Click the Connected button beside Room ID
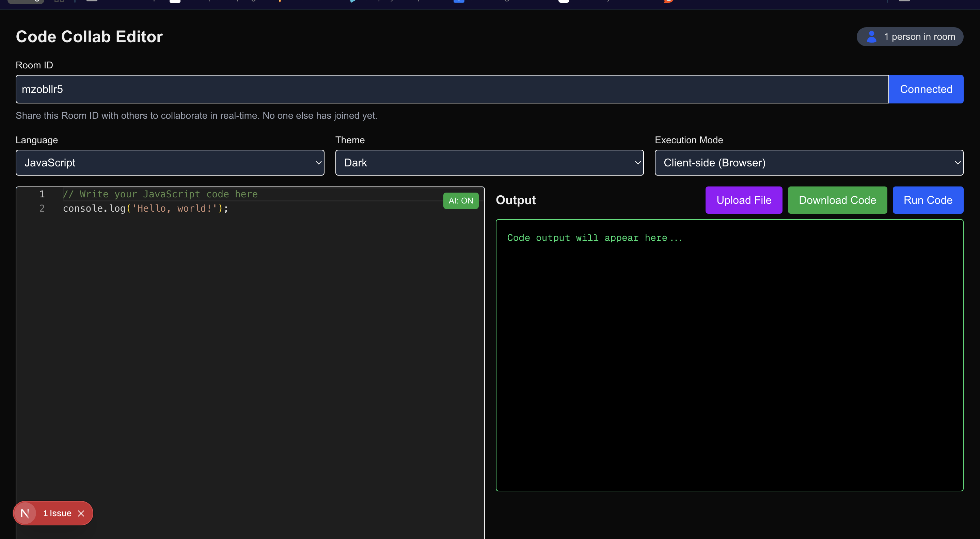The image size is (980, 539). (926, 89)
